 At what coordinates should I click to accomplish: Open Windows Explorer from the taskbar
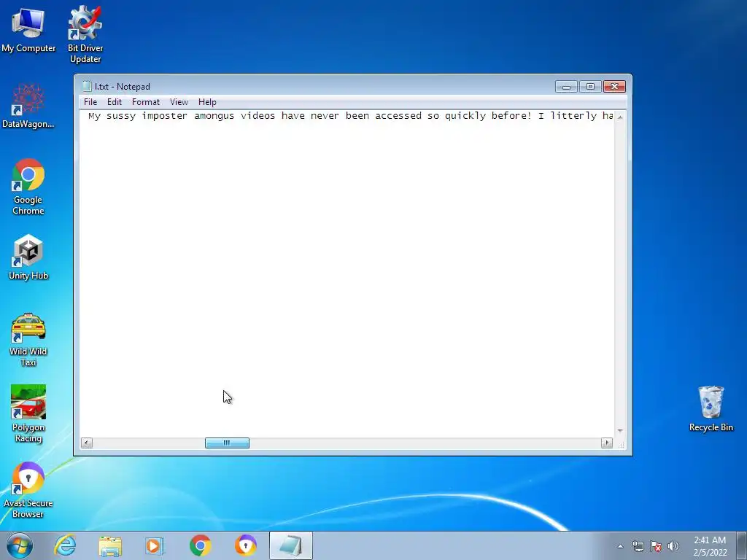pos(110,545)
